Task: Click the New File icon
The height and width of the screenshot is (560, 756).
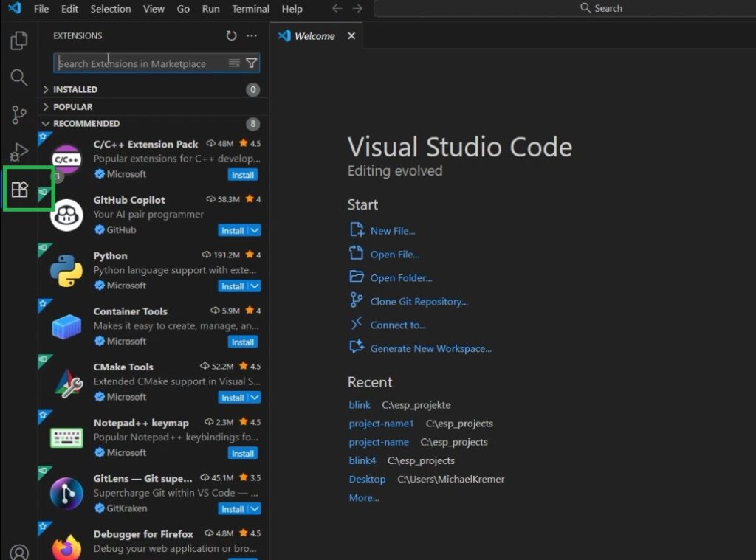Action: (357, 229)
